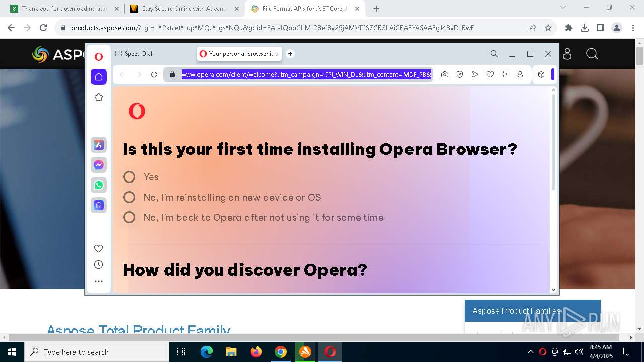Click the taskbar search box
This screenshot has height=362, width=644.
point(97,352)
